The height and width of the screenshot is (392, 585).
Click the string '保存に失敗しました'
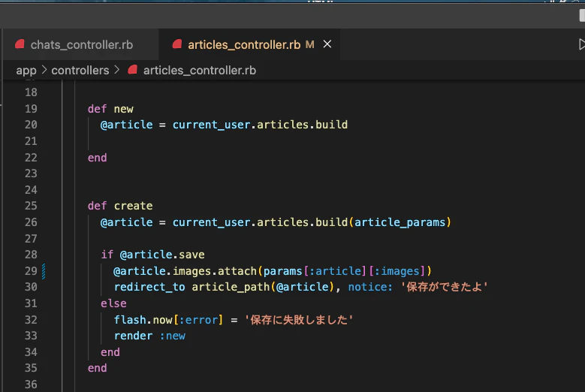coord(298,320)
